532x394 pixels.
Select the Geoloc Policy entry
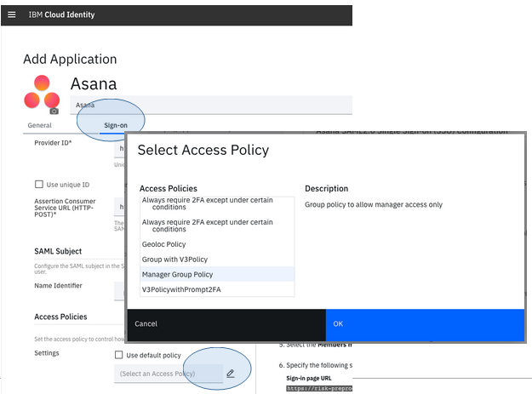point(217,244)
